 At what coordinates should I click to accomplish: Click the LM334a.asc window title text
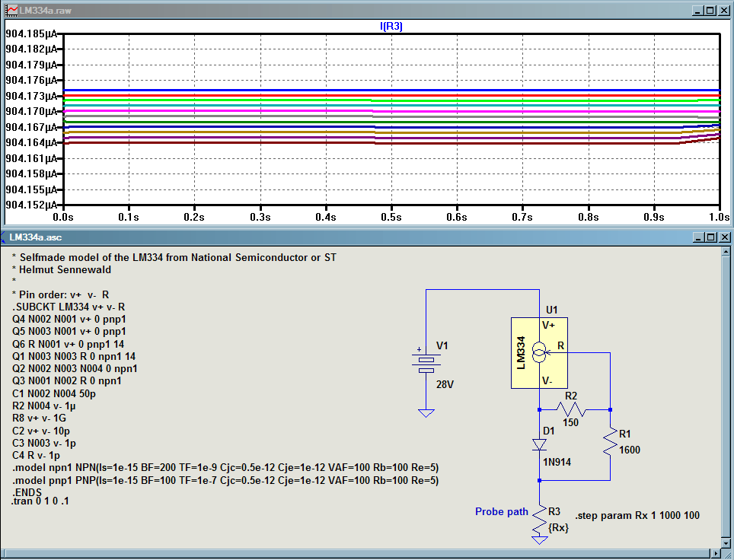coord(36,237)
